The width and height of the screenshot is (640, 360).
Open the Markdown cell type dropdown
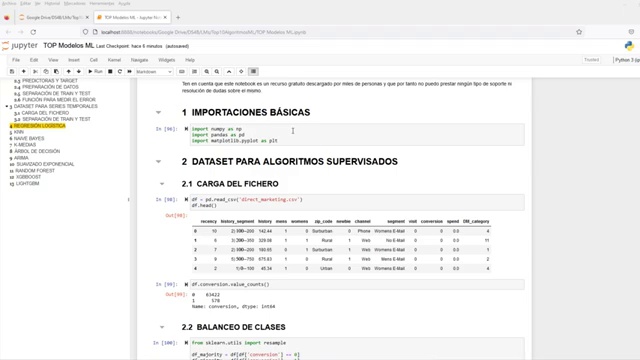pyautogui.click(x=154, y=72)
